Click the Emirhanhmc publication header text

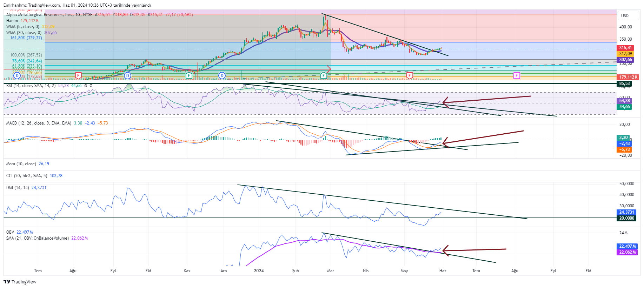77,5
